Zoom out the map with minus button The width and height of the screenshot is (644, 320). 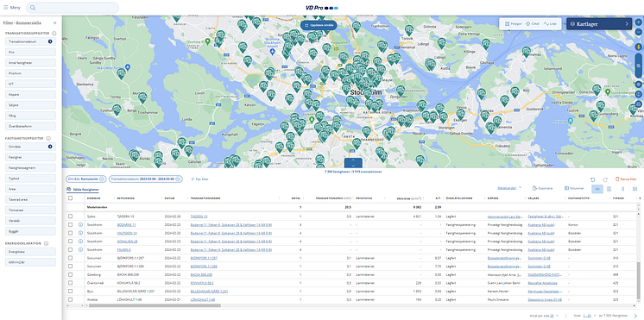638,32
